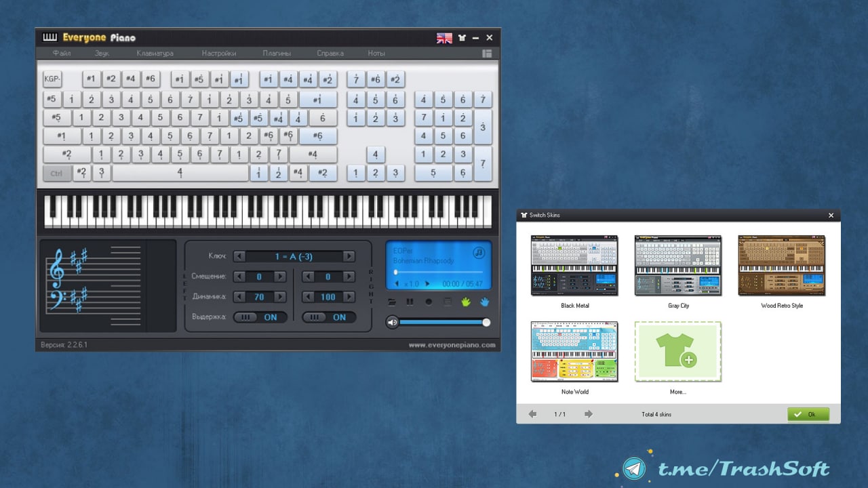
Task: Confirm skin choice with Ok button
Action: click(808, 414)
